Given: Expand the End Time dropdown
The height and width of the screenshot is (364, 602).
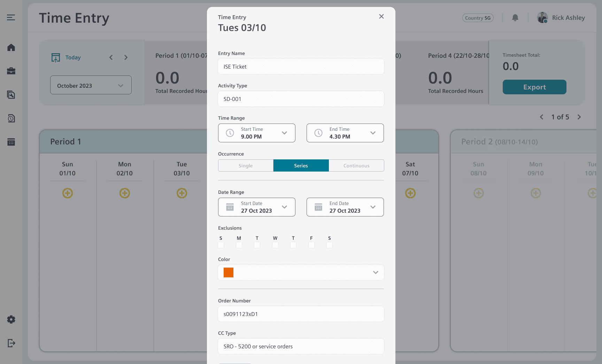Looking at the screenshot, I should click(x=373, y=133).
